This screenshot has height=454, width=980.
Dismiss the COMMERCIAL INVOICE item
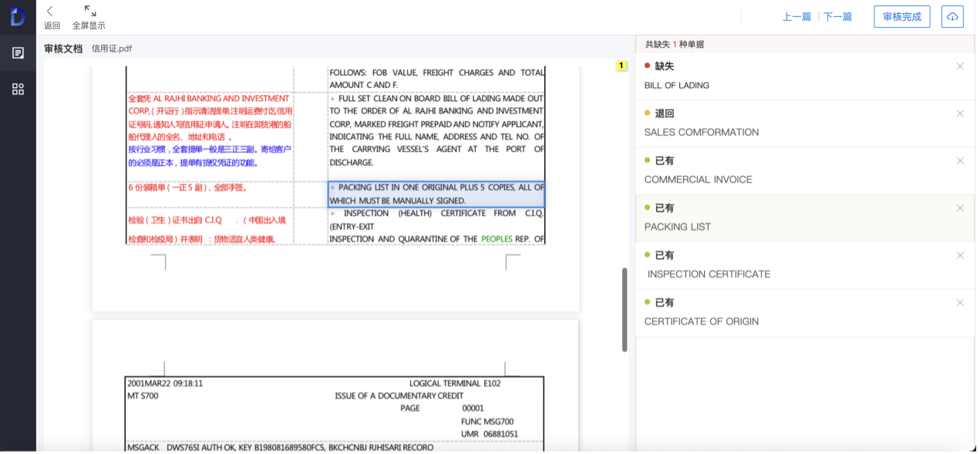pos(960,160)
